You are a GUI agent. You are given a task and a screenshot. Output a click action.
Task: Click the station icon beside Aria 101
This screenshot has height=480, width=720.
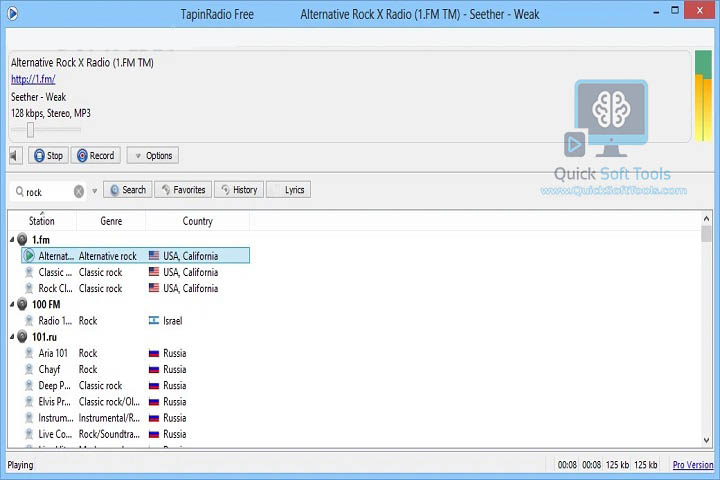click(x=29, y=353)
